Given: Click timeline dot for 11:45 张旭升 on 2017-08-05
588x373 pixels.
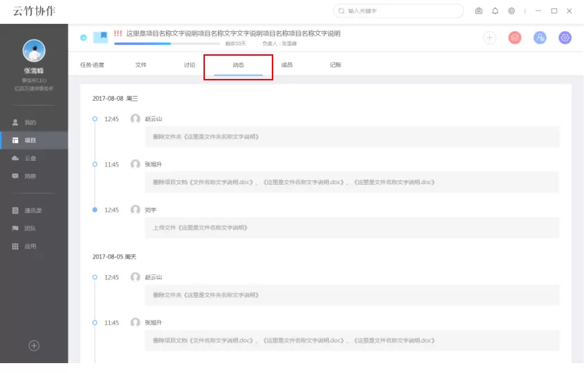Looking at the screenshot, I should click(x=95, y=323).
